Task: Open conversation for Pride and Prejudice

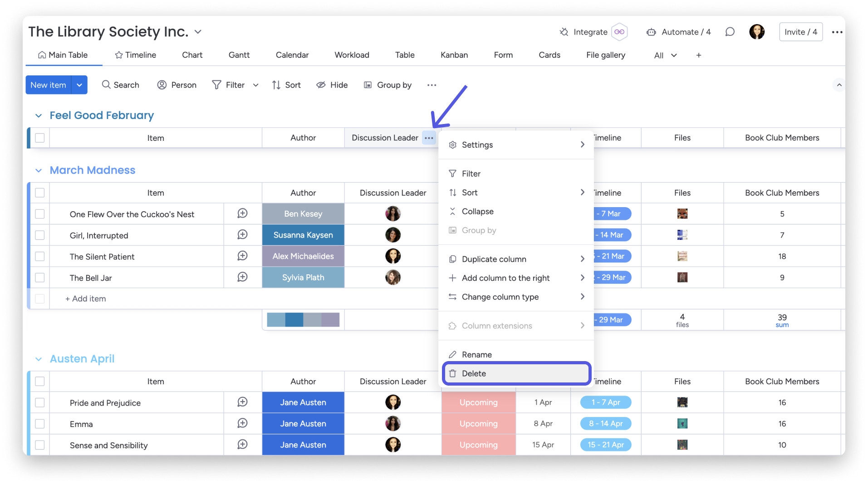Action: pyautogui.click(x=243, y=402)
